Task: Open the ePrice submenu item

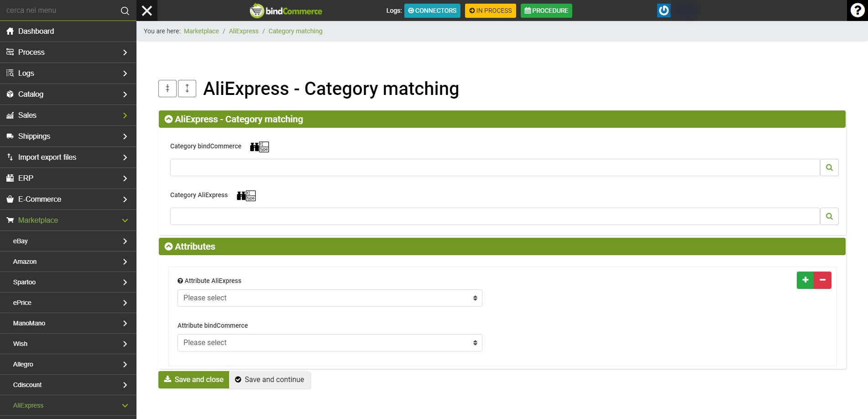Action: [68, 303]
